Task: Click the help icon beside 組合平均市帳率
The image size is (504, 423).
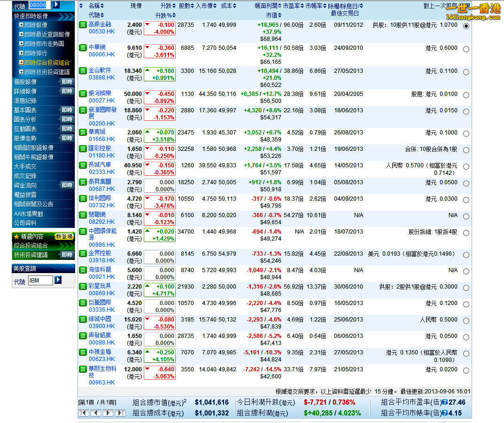Action: (x=445, y=413)
